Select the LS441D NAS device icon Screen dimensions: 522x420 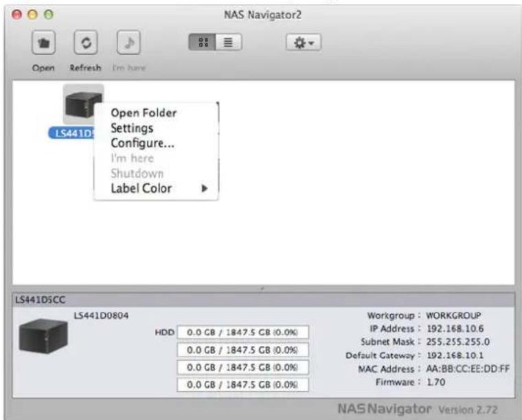pos(83,104)
